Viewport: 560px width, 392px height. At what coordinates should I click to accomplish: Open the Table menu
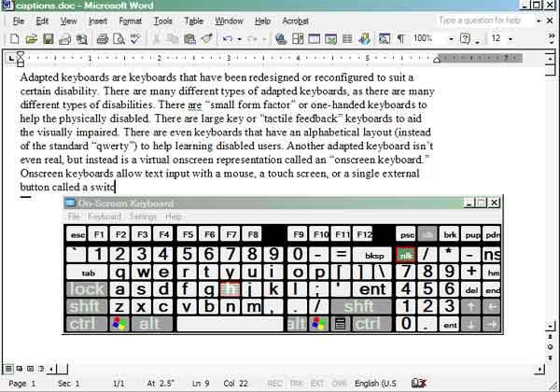pyautogui.click(x=194, y=21)
